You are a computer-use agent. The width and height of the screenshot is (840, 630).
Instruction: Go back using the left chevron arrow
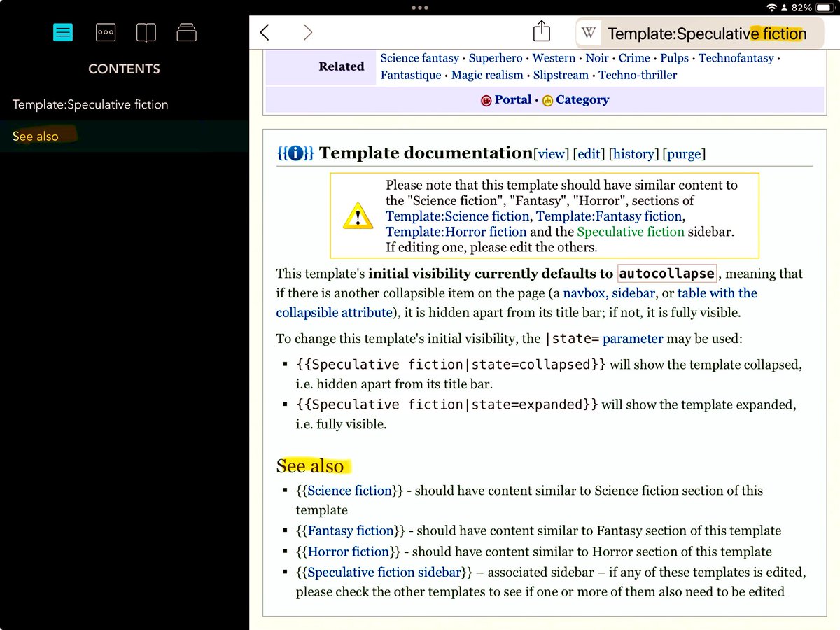(x=265, y=31)
